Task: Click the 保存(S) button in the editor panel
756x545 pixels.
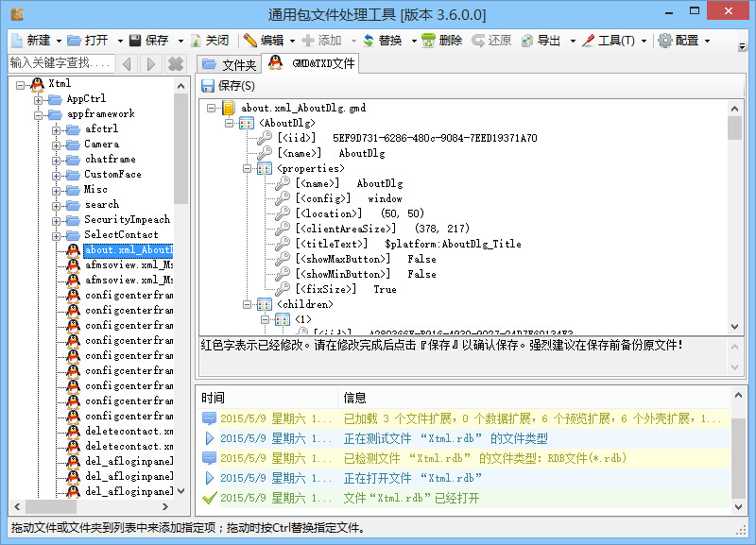Action: [227, 86]
